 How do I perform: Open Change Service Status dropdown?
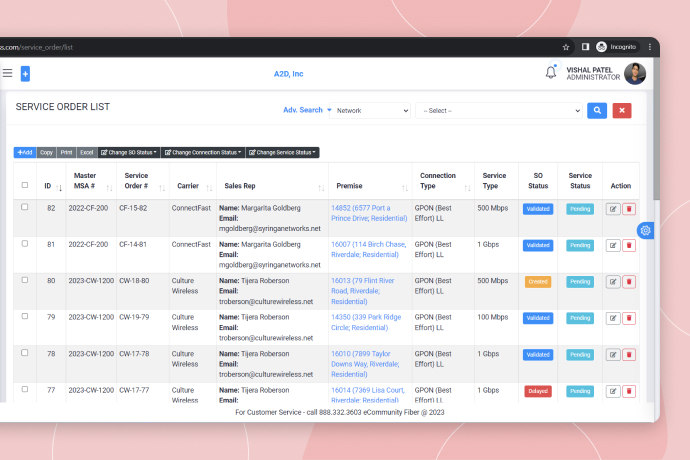282,152
